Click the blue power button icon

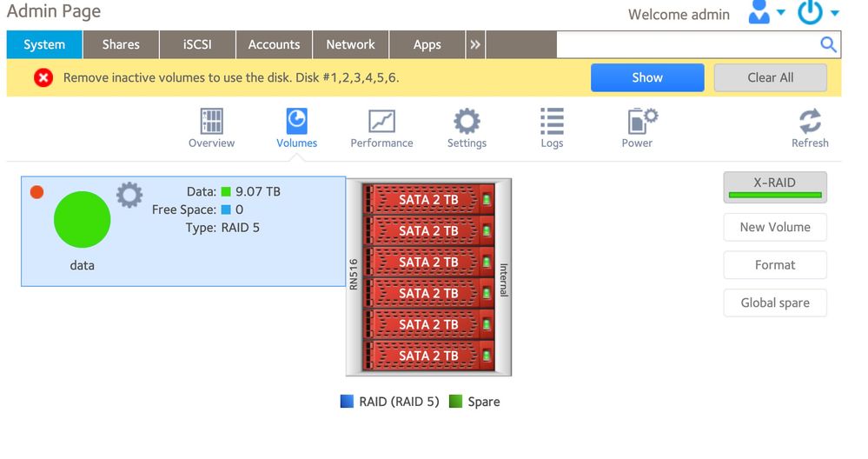coord(810,11)
